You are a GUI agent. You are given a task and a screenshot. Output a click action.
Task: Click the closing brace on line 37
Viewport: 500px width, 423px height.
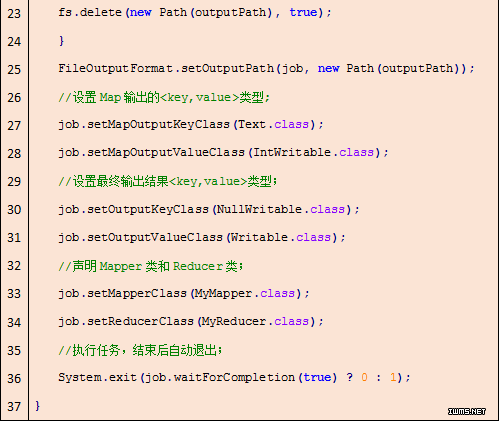click(x=37, y=406)
